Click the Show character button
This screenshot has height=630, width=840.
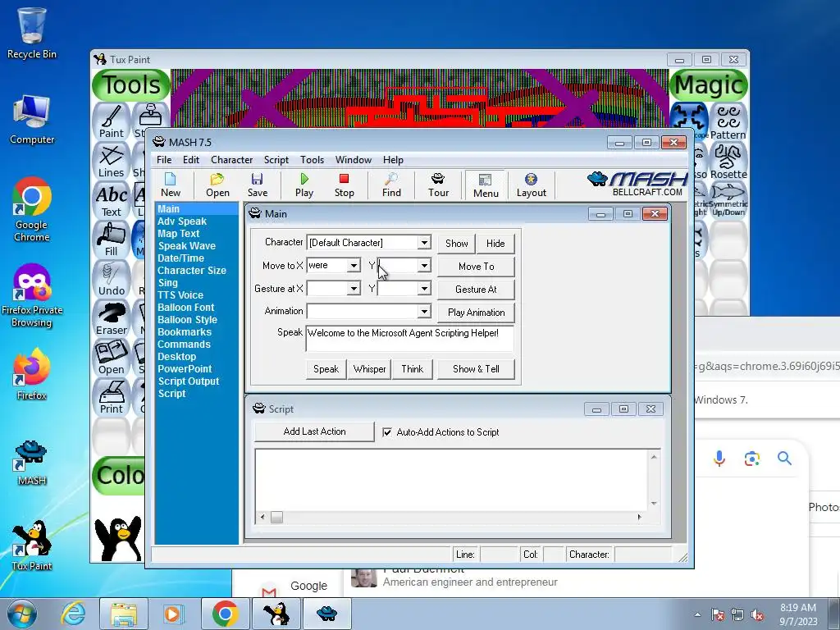click(x=456, y=243)
